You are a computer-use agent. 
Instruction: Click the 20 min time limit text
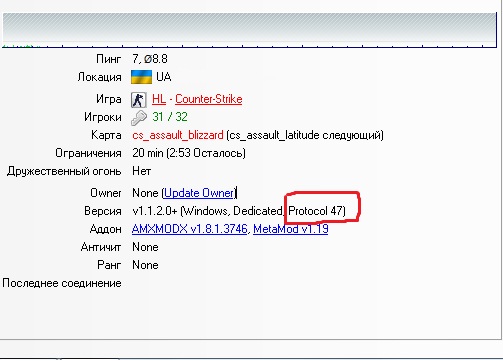(x=148, y=153)
